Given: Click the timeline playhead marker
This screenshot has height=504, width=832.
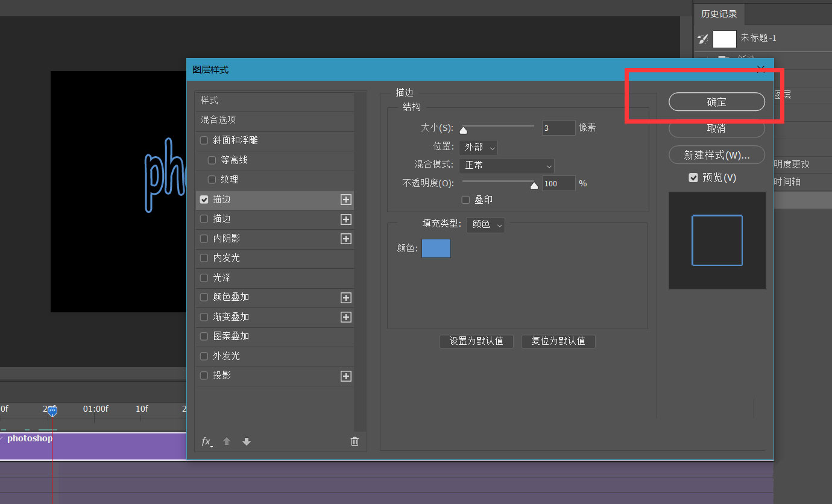Looking at the screenshot, I should 52,411.
